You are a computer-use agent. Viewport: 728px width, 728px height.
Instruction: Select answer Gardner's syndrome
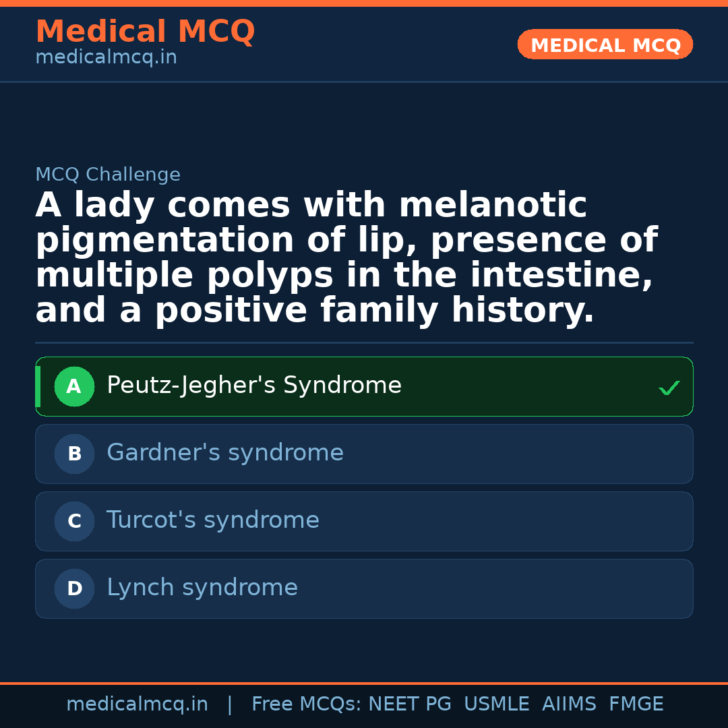coord(224,452)
